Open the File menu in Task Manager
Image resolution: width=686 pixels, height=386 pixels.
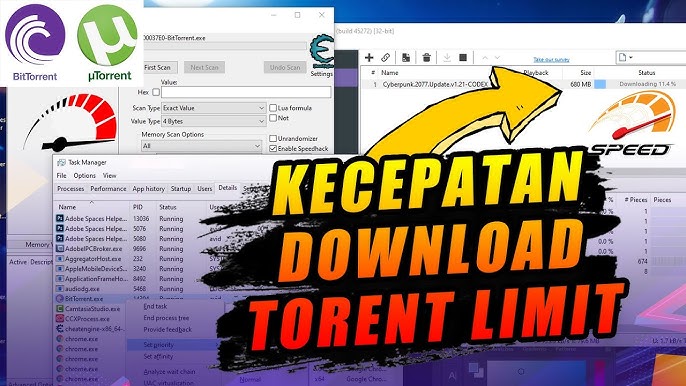[x=62, y=175]
